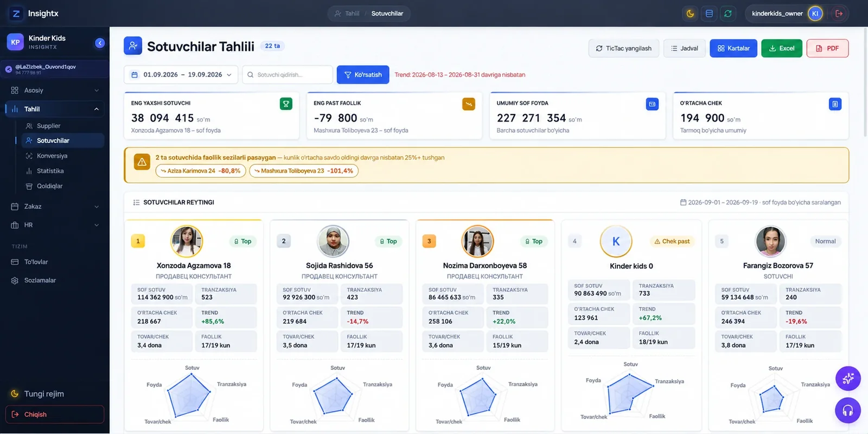The height and width of the screenshot is (434, 868).
Task: Click Top badge on Nozima Darxonboyeva card
Action: [533, 241]
